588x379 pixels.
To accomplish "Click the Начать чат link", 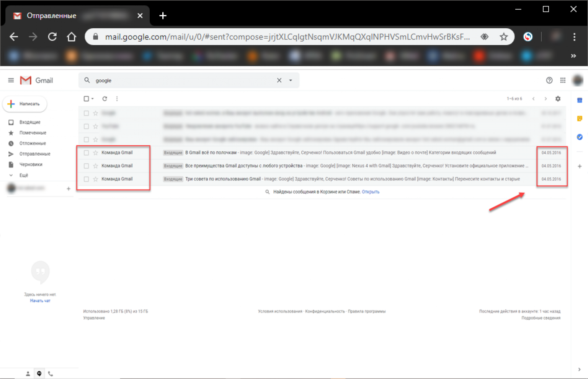I will (40, 301).
